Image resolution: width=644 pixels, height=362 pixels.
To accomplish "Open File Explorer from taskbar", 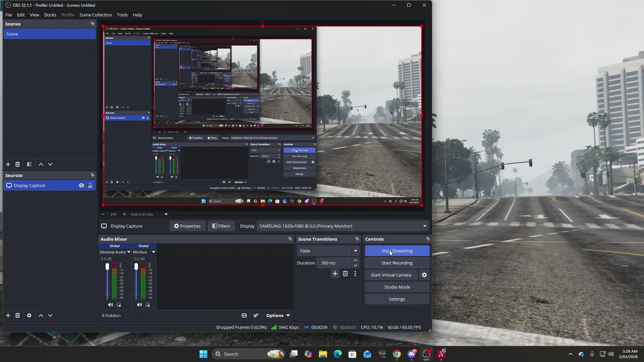I will (323, 354).
